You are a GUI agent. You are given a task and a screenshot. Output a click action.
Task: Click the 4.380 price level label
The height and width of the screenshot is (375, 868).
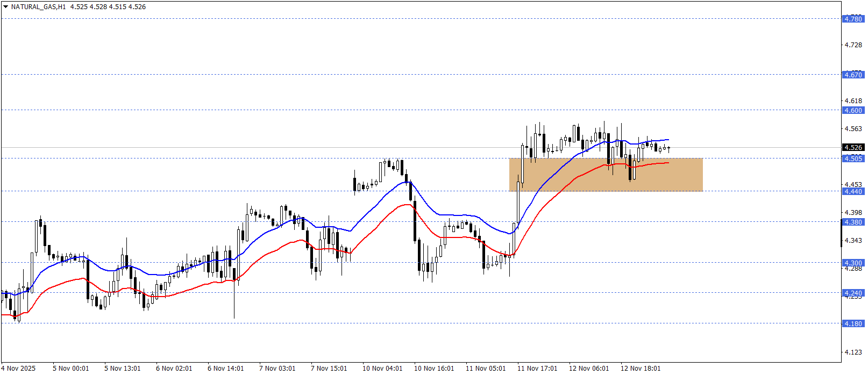(x=852, y=222)
